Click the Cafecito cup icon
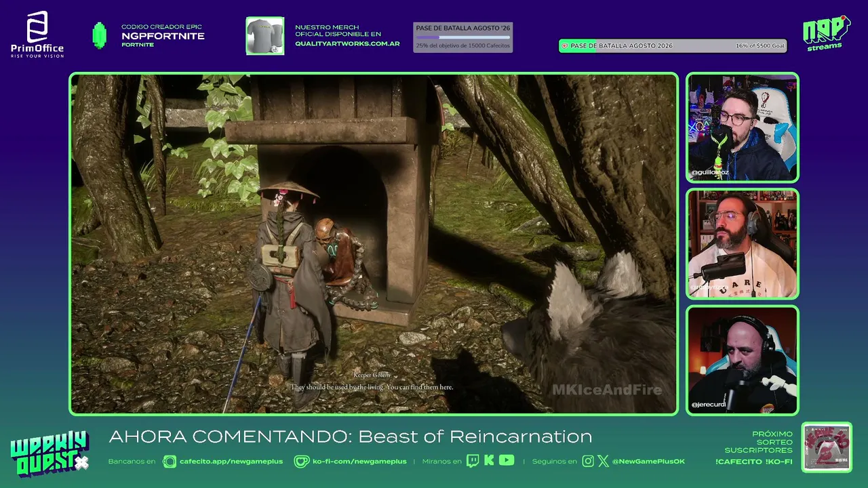 pos(170,462)
